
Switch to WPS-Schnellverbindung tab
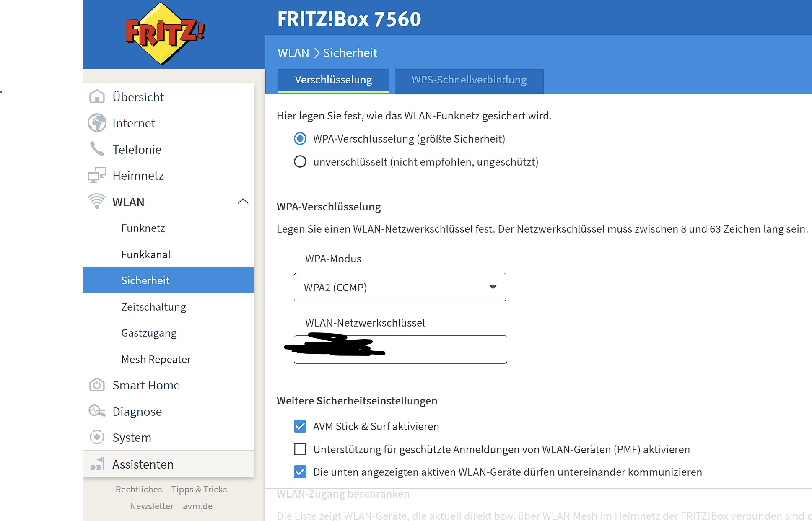469,80
